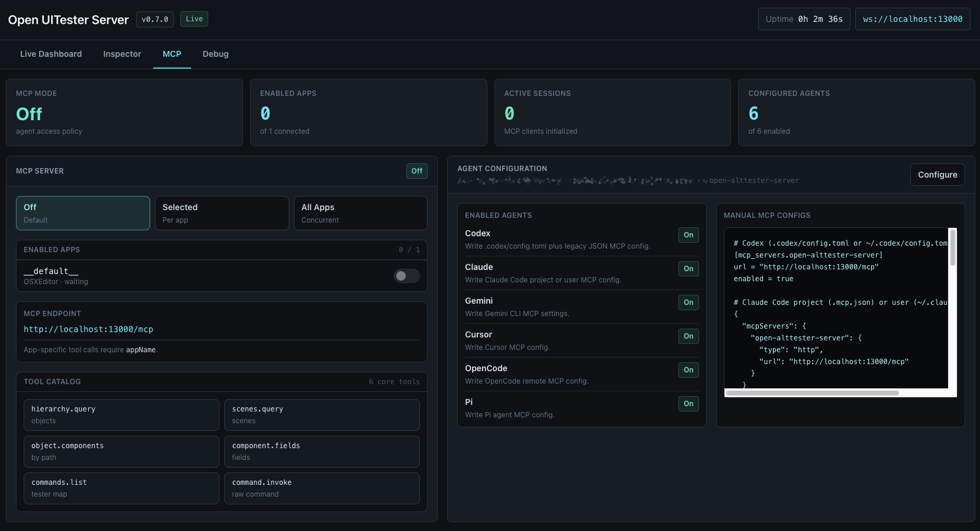Click the vertical scrollbar in Manual MCP Configs
The height and width of the screenshot is (531, 980).
coord(952,248)
